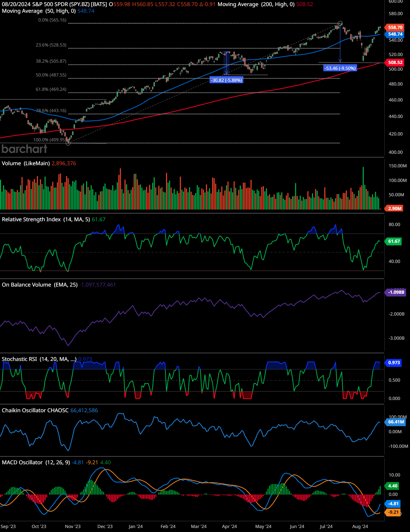The height and width of the screenshot is (532, 410).
Task: Click the 100.0% (409.95) Fibonacci label
Action: [50, 140]
